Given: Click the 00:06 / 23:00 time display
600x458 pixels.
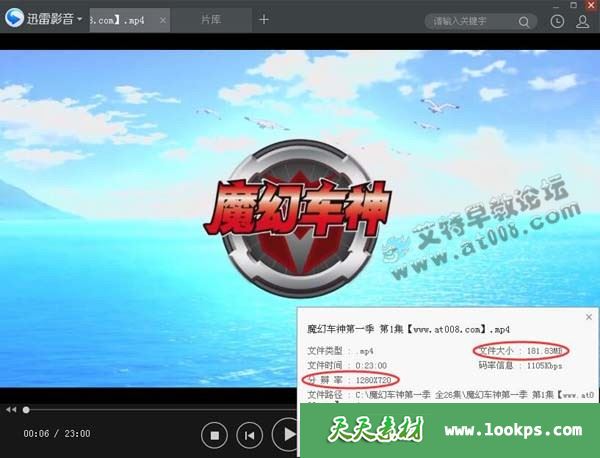Looking at the screenshot, I should (x=57, y=434).
